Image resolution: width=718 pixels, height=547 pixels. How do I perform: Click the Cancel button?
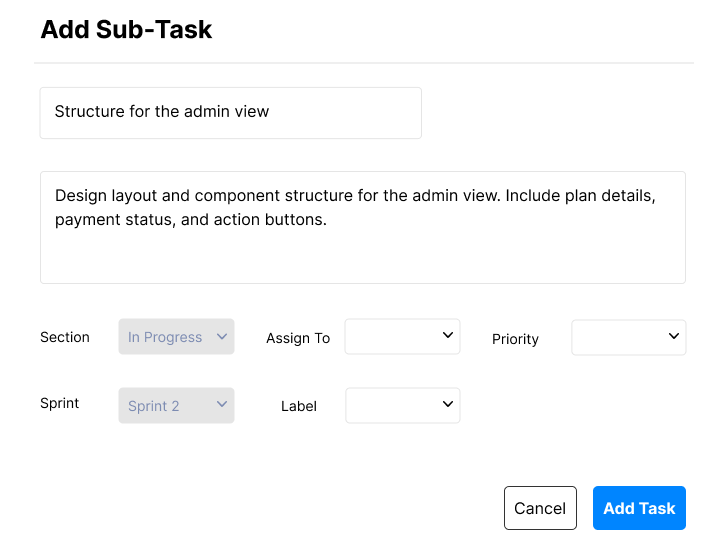pos(540,508)
